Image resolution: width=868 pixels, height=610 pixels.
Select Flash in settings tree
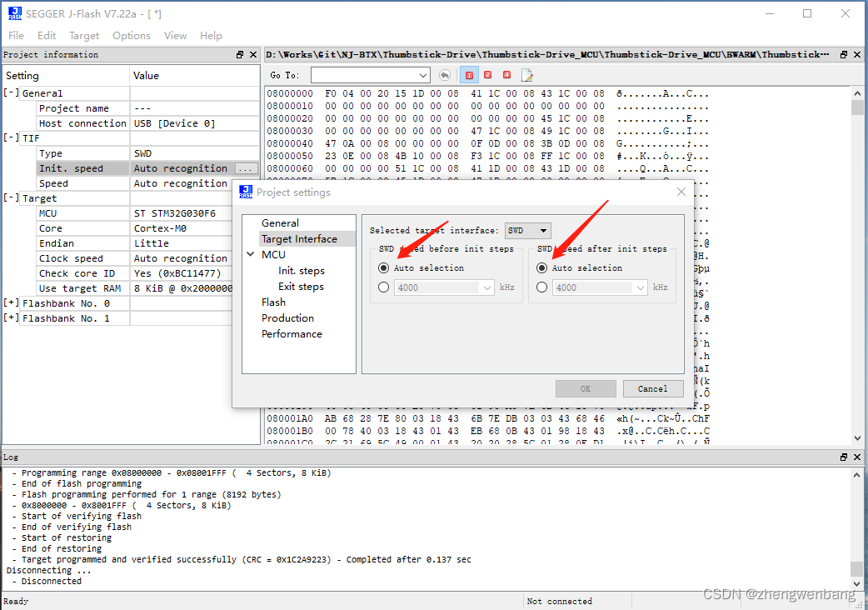[273, 302]
